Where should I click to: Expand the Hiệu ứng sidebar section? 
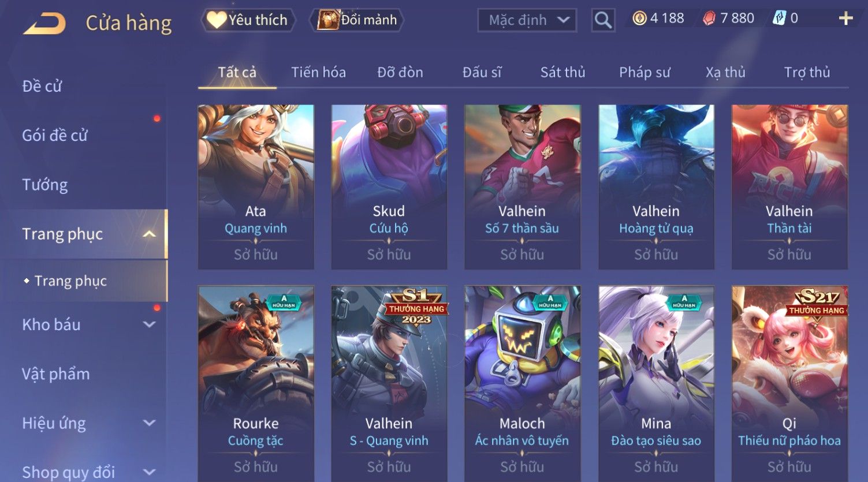[149, 423]
